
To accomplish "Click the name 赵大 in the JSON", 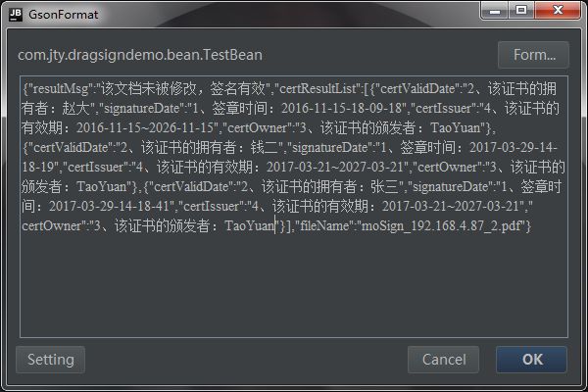I will (x=75, y=109).
